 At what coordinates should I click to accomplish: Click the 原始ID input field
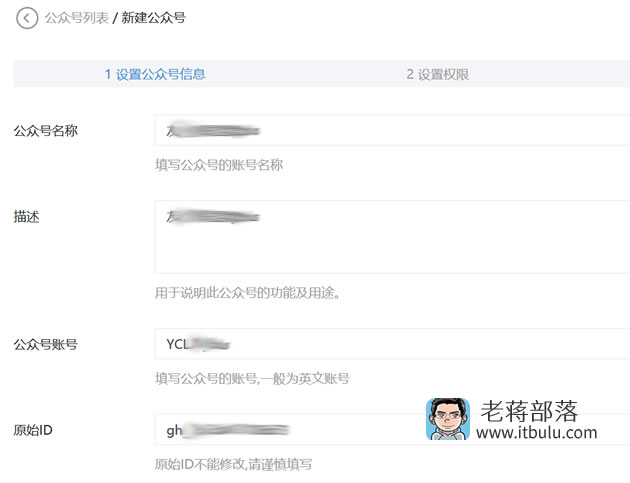click(x=392, y=430)
